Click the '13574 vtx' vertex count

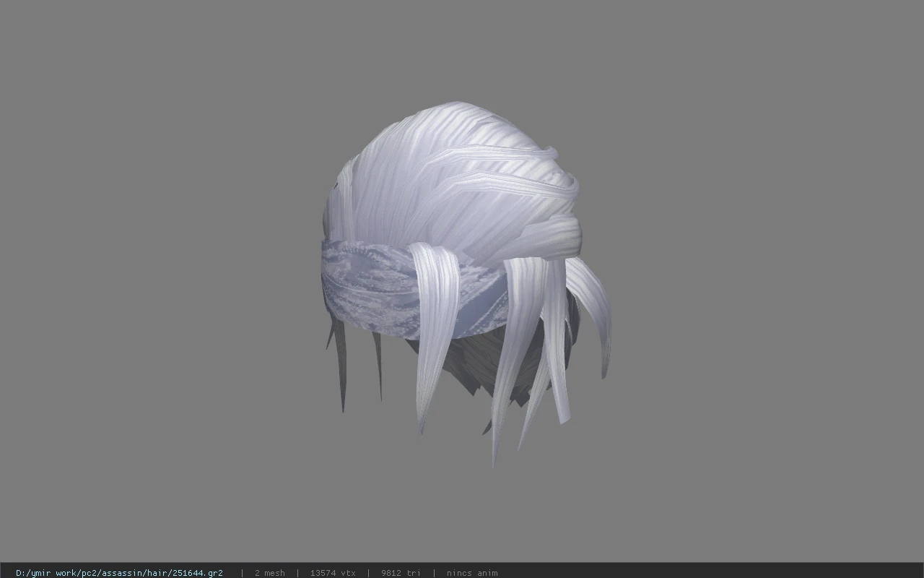click(333, 573)
